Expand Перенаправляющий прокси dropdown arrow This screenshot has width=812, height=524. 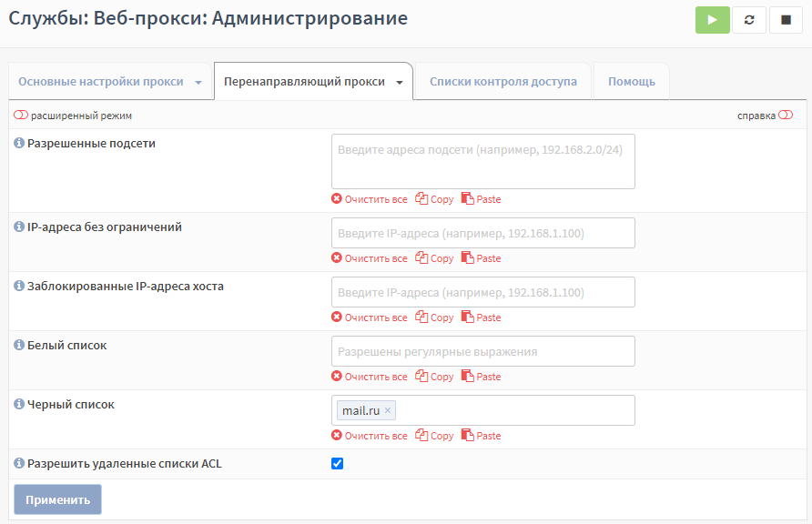coord(400,82)
